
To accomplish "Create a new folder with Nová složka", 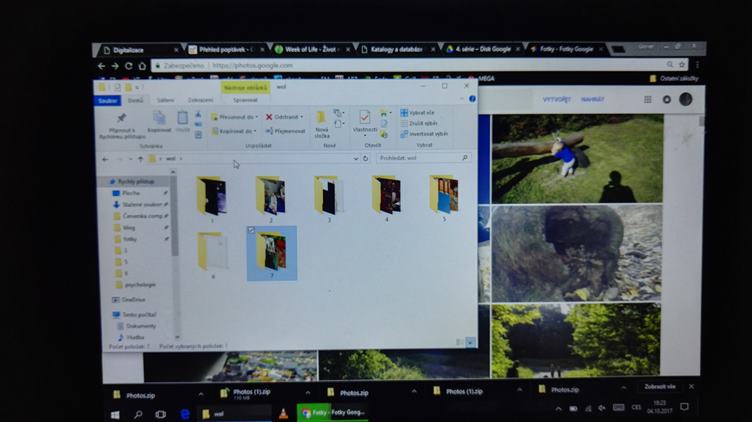I will coord(322,124).
